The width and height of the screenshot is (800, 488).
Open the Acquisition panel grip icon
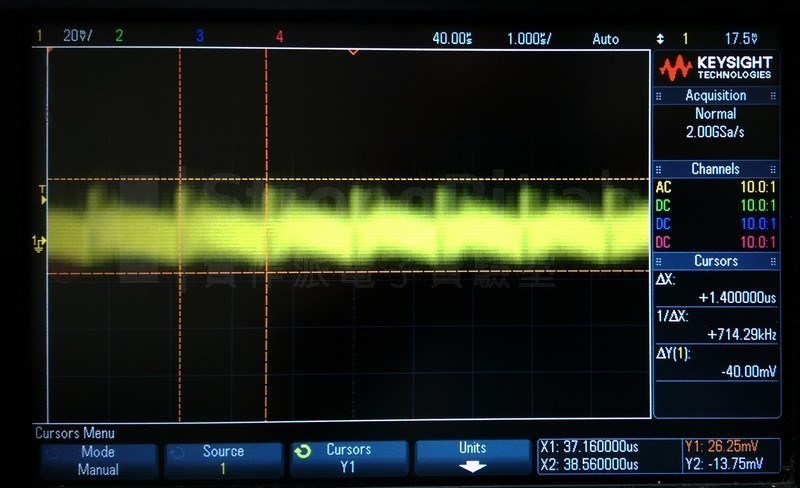click(x=659, y=96)
